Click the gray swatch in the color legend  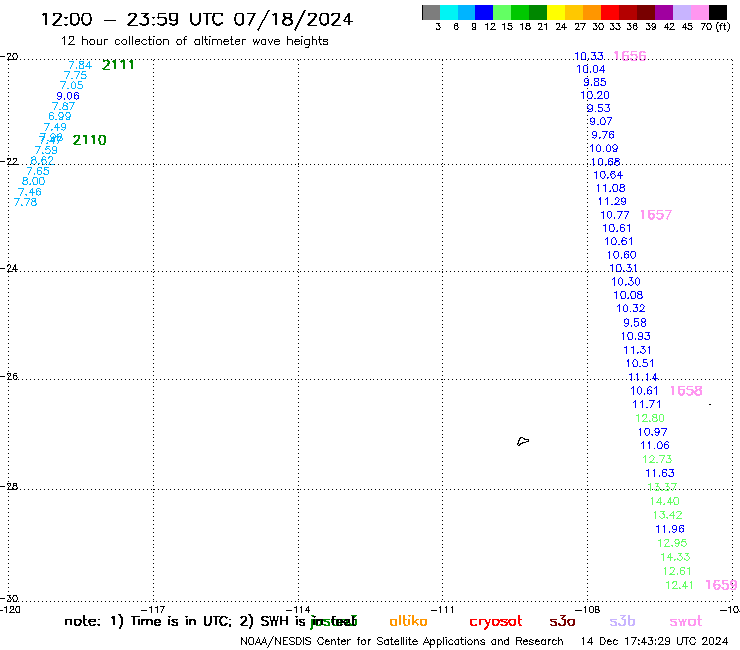pyautogui.click(x=431, y=12)
